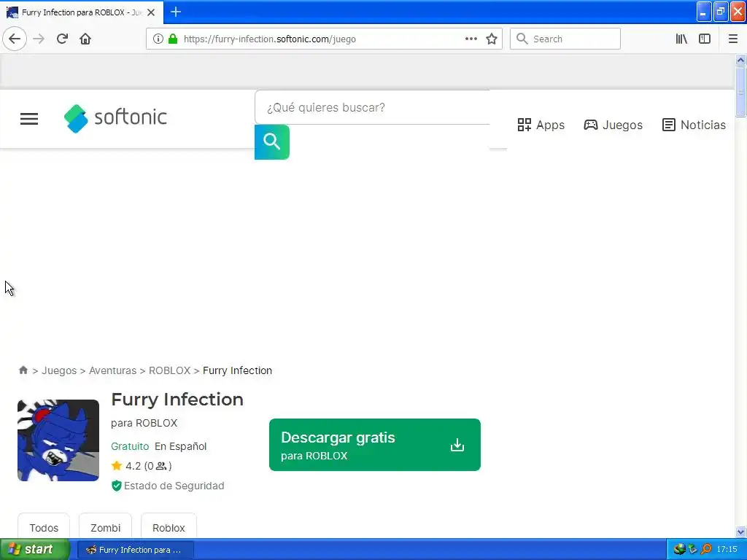Click Descargar gratis para ROBLOX button

point(375,445)
